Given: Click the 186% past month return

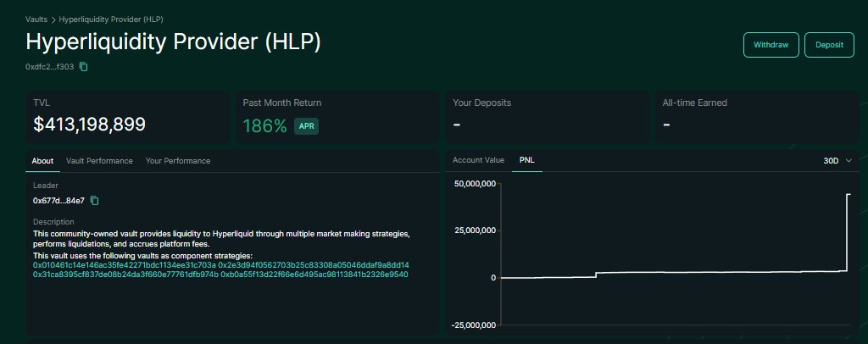Looking at the screenshot, I should (264, 126).
